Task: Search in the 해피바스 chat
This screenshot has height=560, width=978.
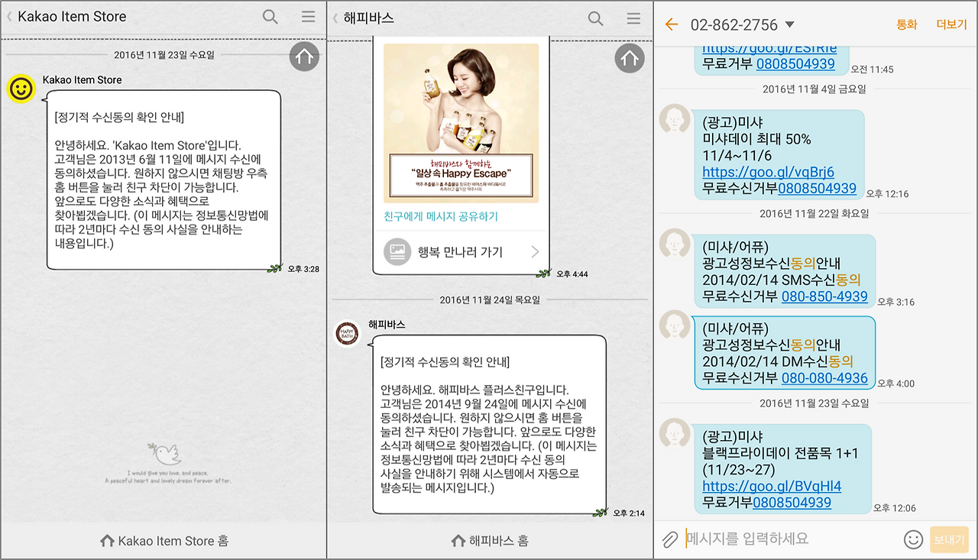Action: point(595,18)
